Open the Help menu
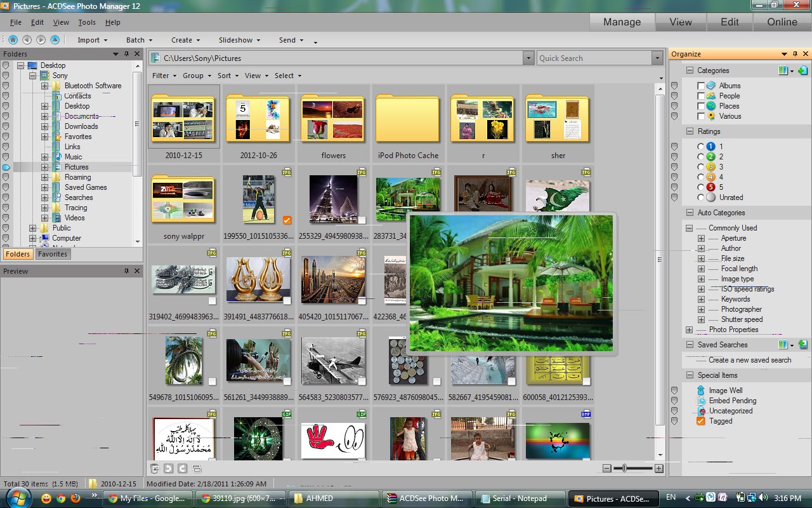812x508 pixels. pyautogui.click(x=112, y=22)
